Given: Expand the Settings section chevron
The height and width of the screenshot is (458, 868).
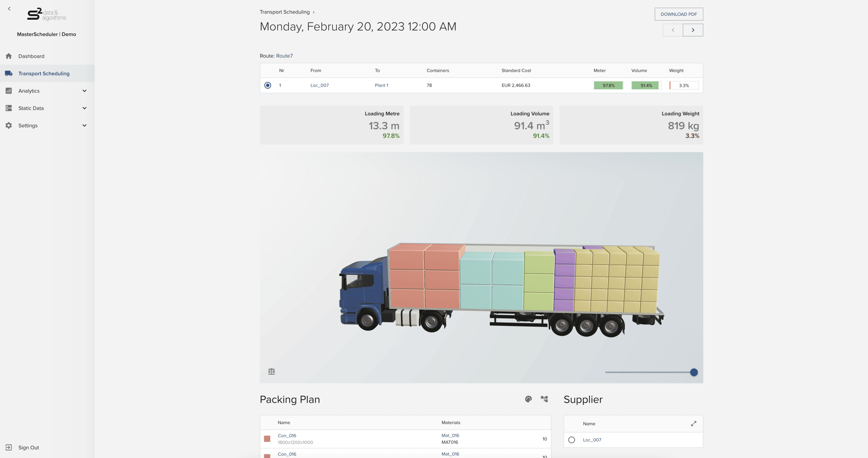Looking at the screenshot, I should click(84, 125).
